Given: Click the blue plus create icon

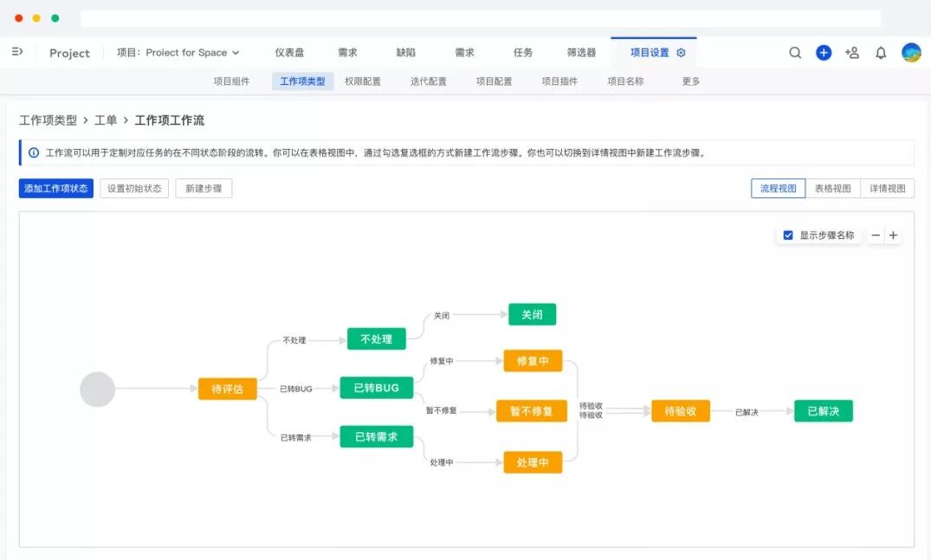Looking at the screenshot, I should (x=824, y=53).
